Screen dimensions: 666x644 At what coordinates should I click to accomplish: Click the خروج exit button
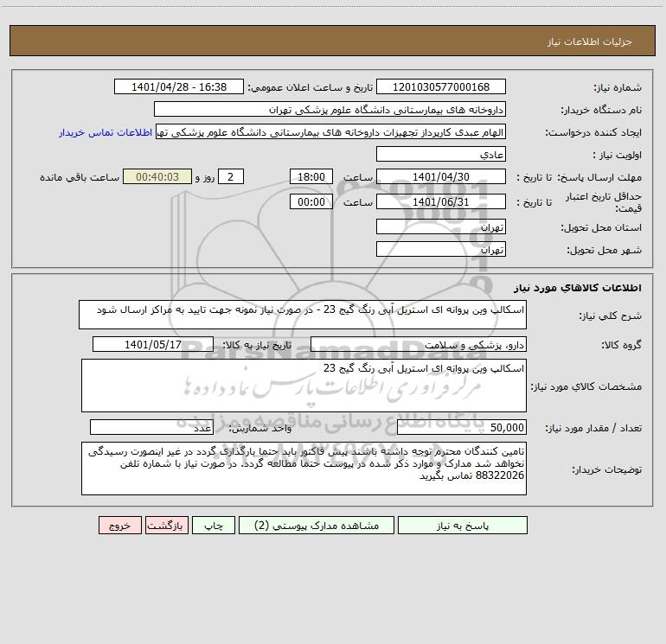[119, 526]
